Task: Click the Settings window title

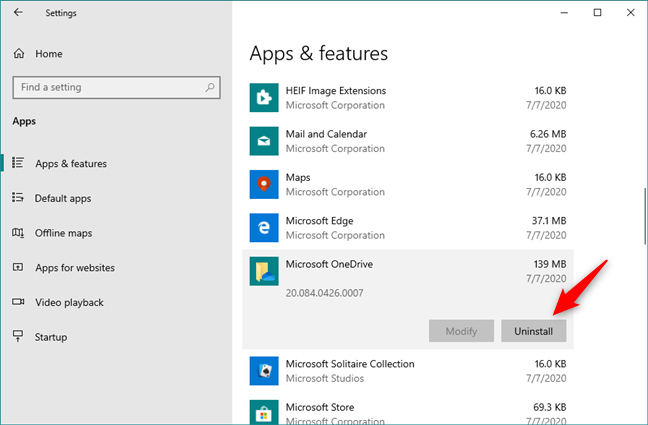Action: coord(61,13)
